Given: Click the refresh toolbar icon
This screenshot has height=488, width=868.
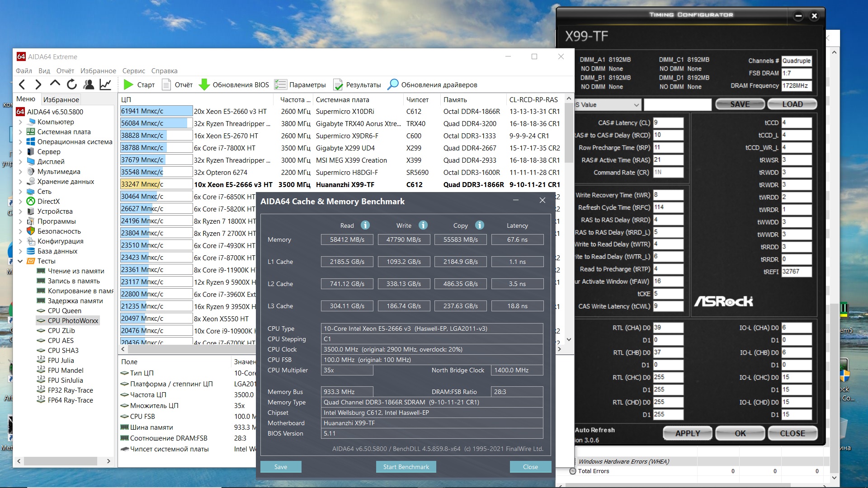Looking at the screenshot, I should coord(72,84).
